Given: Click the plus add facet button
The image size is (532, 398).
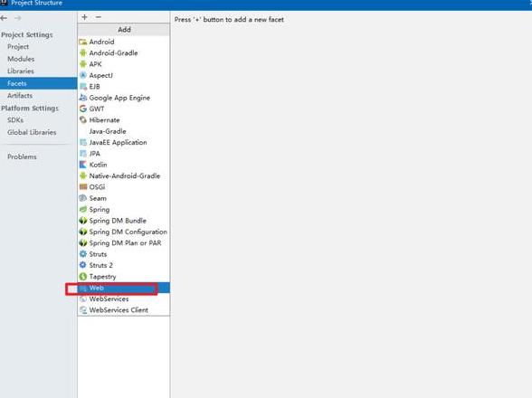Looking at the screenshot, I should pos(84,17).
